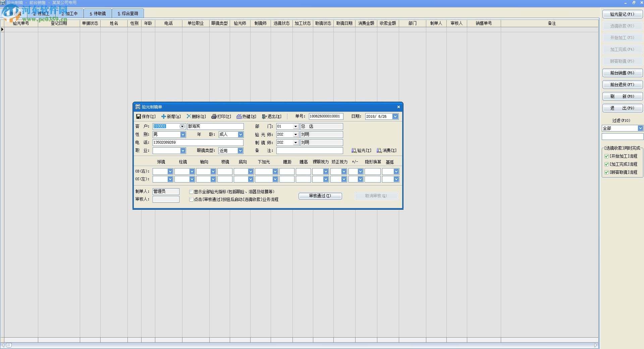Click the 前台销售 (F6) button
The width and height of the screenshot is (644, 349).
622,73
